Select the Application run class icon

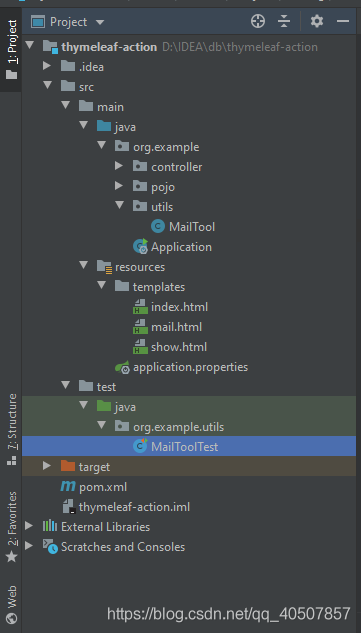pyautogui.click(x=141, y=246)
